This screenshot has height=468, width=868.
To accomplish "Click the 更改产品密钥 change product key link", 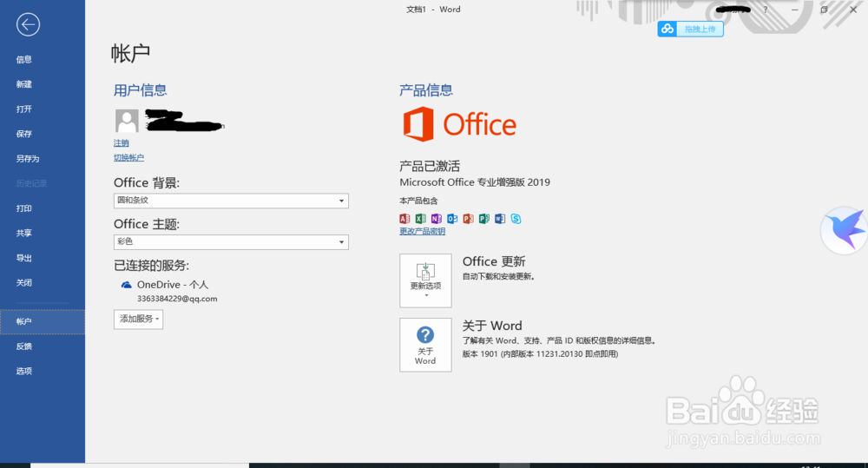I will pos(423,232).
